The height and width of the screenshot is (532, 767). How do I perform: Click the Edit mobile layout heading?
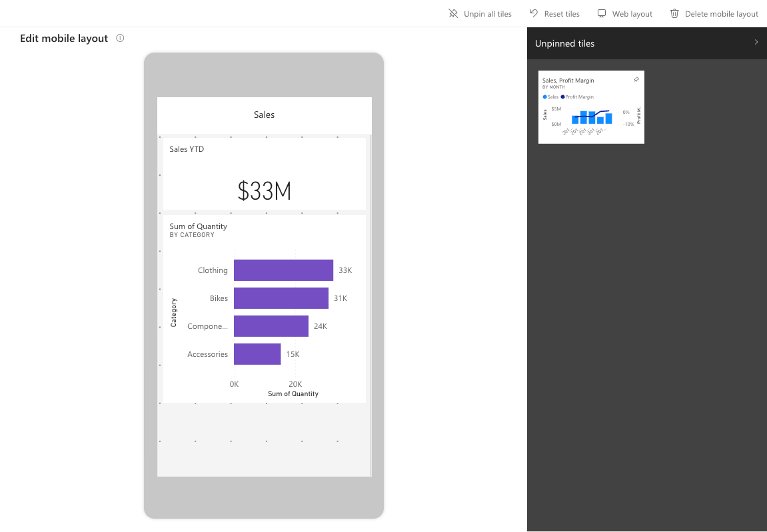64,39
